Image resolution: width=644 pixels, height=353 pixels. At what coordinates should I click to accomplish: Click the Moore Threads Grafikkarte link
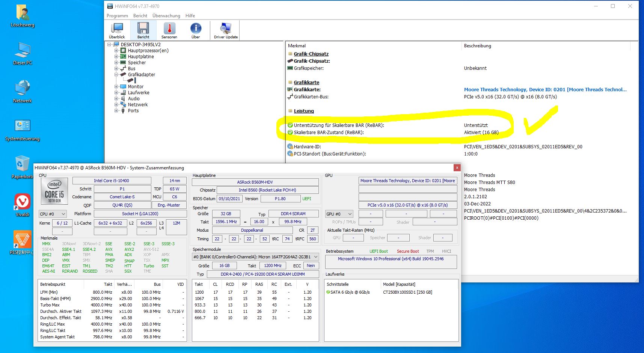tap(545, 90)
